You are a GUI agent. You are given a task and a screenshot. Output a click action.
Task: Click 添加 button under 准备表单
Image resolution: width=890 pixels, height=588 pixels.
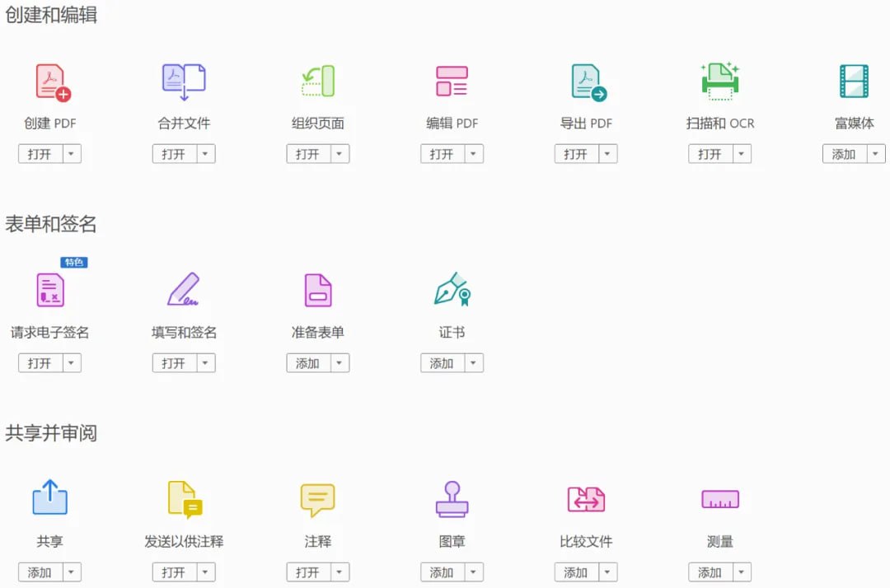(308, 363)
